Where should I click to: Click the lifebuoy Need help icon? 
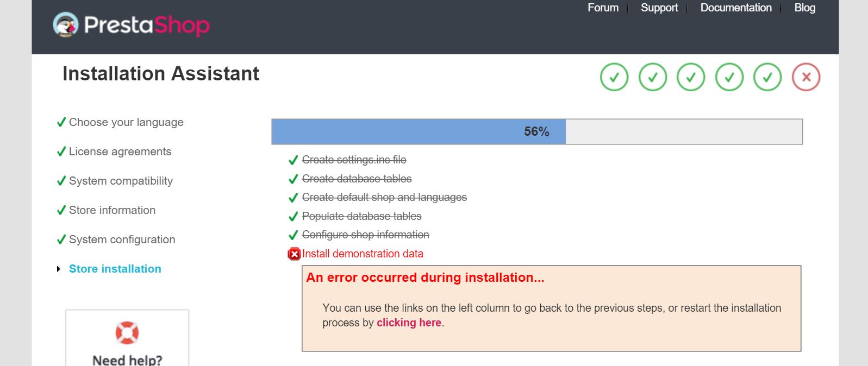pos(127,332)
